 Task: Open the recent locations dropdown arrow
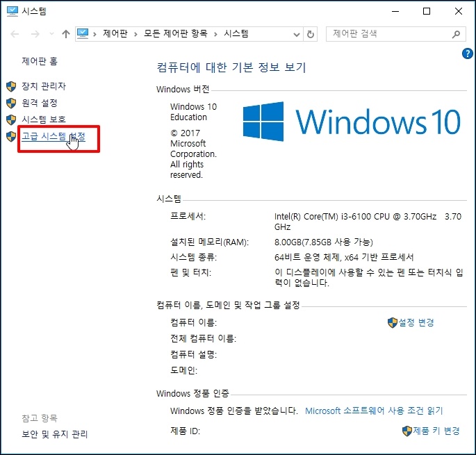pyautogui.click(x=51, y=34)
